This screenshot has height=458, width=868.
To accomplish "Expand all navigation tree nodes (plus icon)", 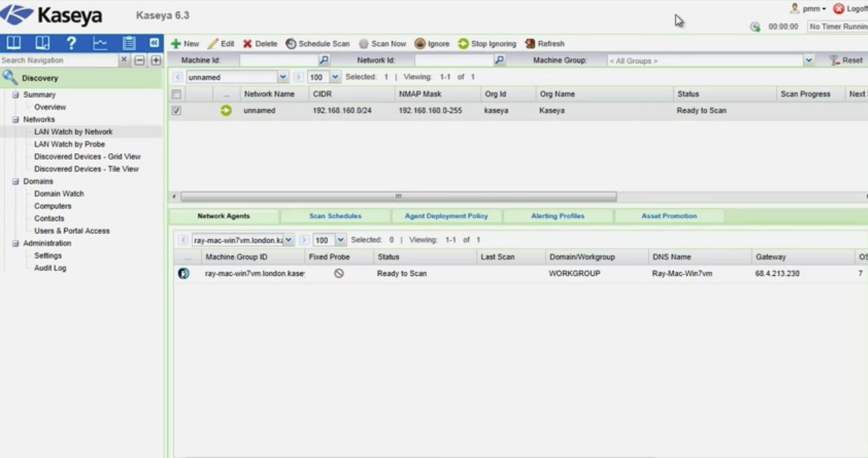I will click(156, 60).
